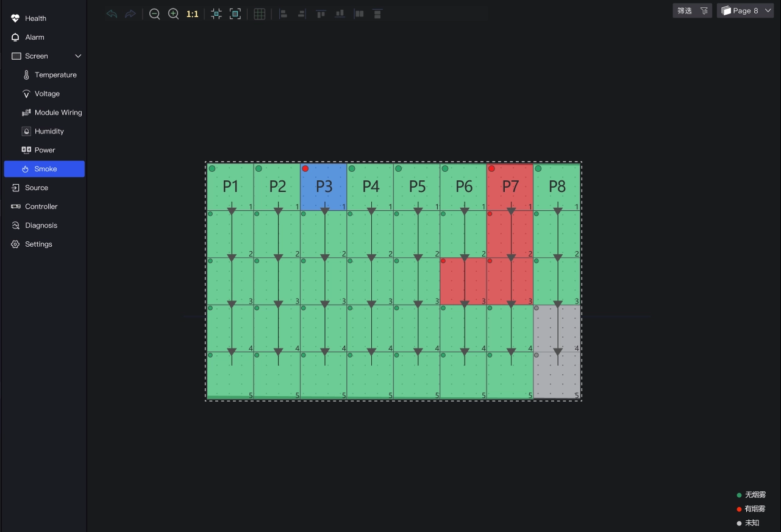Image resolution: width=781 pixels, height=532 pixels.
Task: Click the fit-to-selection focus icon
Action: pos(216,14)
